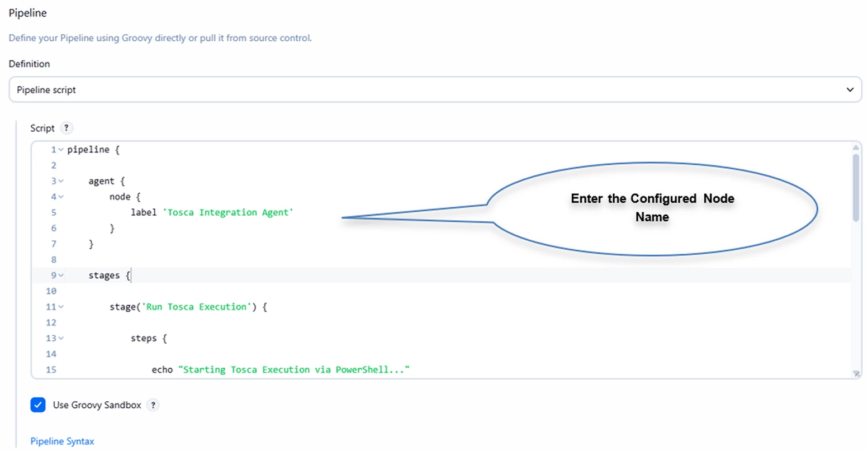The height and width of the screenshot is (452, 868).
Task: Collapse the pipeline block fold arrow on line 1
Action: (61, 150)
